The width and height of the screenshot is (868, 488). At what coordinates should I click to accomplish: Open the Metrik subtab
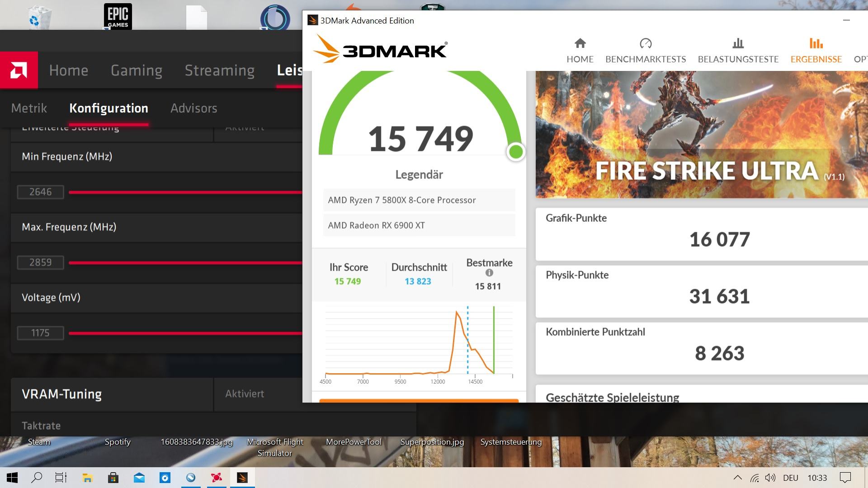click(29, 108)
